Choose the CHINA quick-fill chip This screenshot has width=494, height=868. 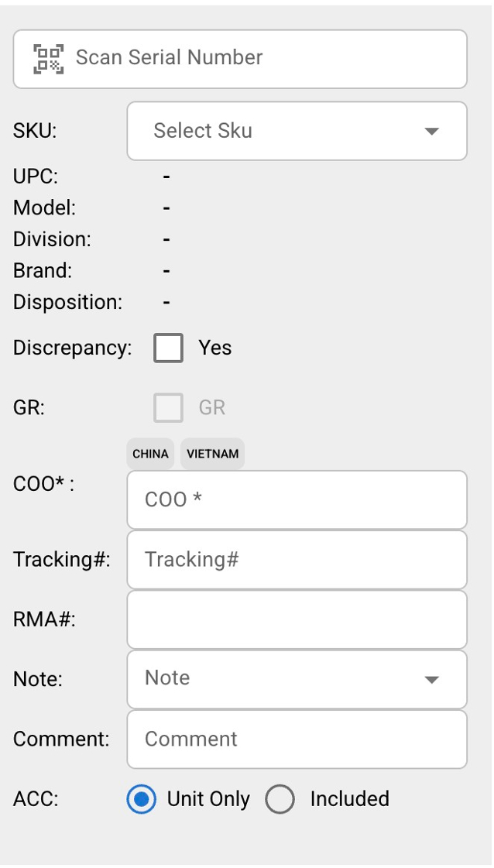[x=150, y=454]
